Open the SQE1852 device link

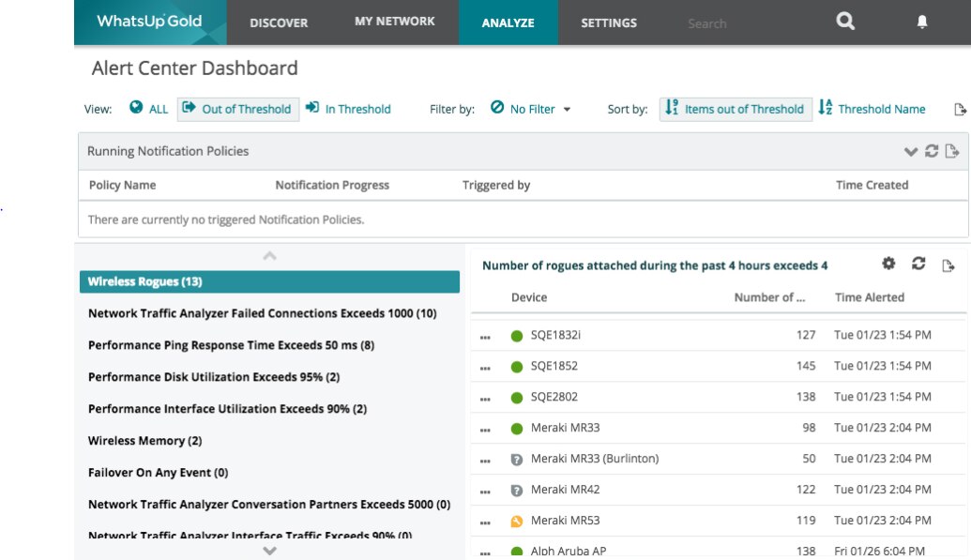pos(554,366)
